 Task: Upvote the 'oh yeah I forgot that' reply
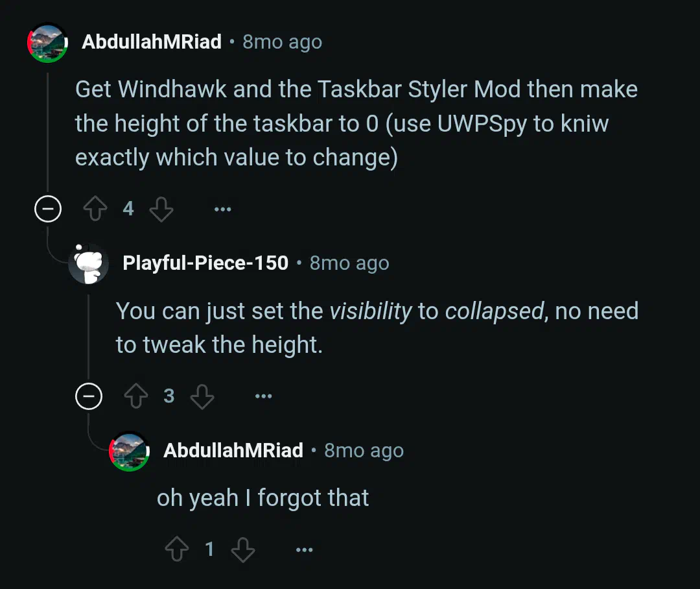pyautogui.click(x=177, y=549)
